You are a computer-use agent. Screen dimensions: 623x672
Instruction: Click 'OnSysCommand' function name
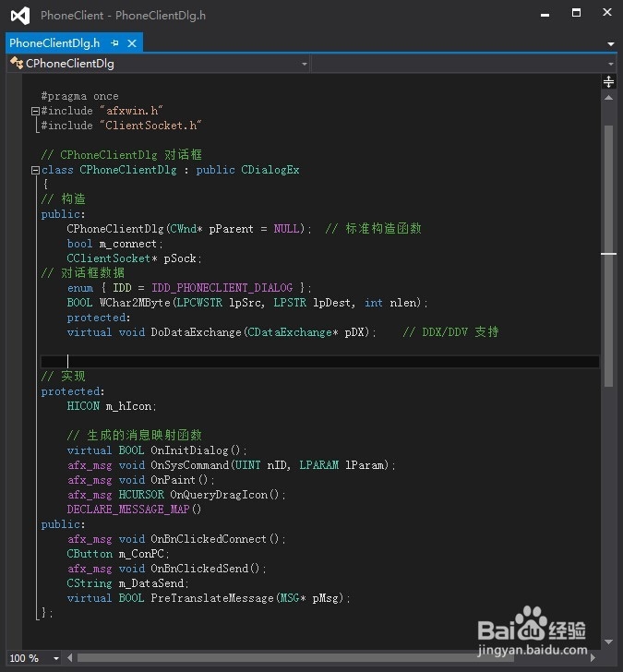[x=189, y=465]
